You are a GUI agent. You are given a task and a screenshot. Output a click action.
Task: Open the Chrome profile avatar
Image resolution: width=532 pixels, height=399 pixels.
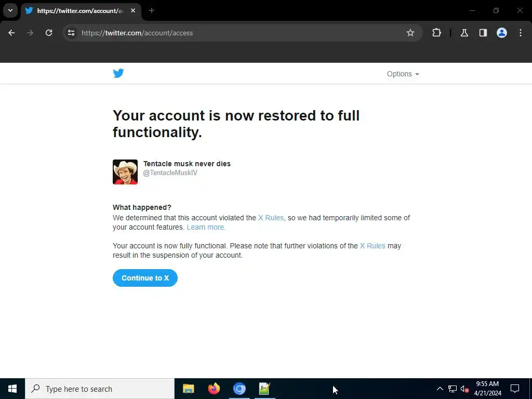click(502, 33)
